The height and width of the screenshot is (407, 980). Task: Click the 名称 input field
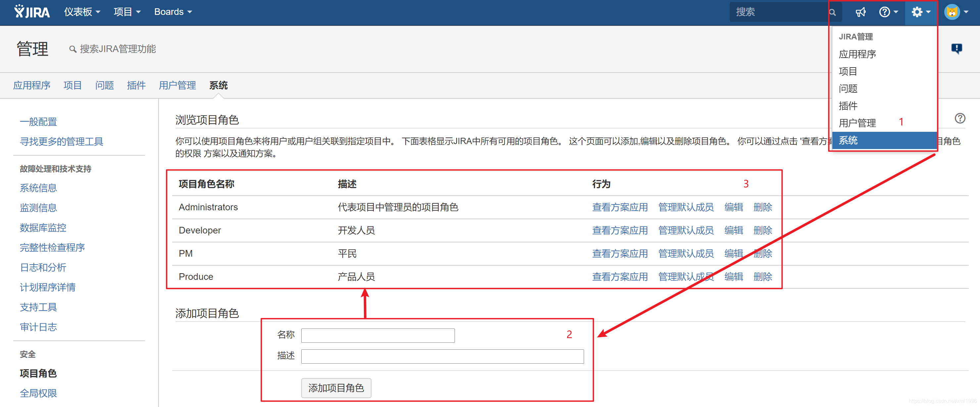pos(377,335)
